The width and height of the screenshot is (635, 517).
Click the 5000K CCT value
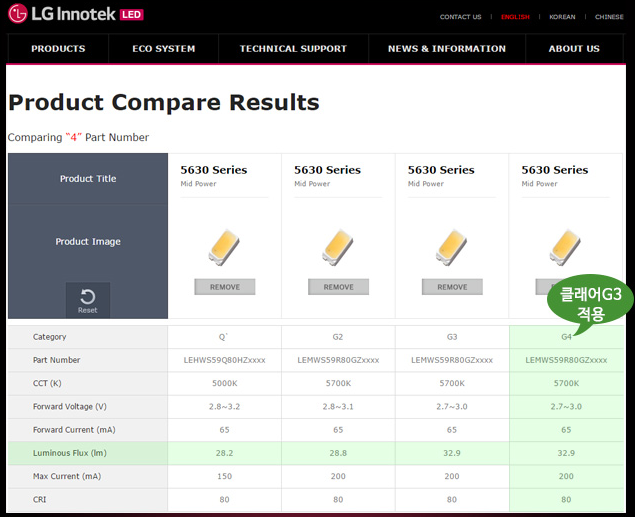coord(224,383)
